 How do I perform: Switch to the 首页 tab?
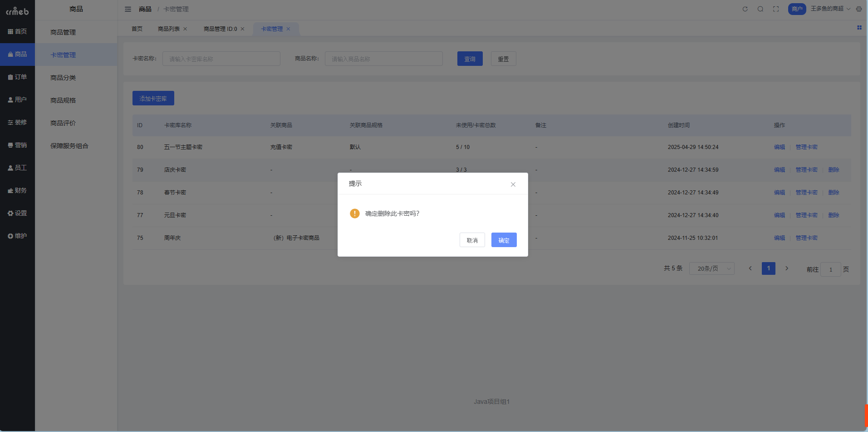coord(137,29)
